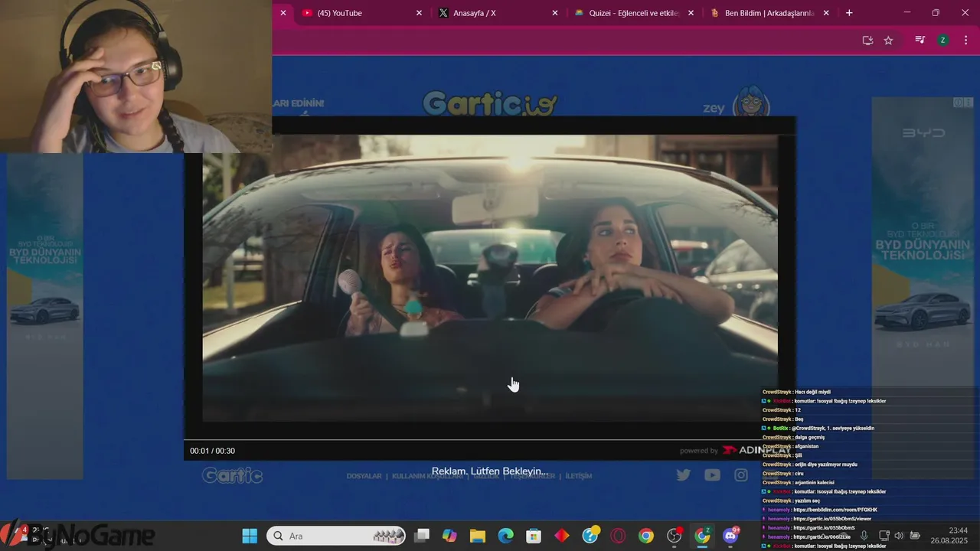This screenshot has width=980, height=551.
Task: Click the Gartic footer logo
Action: click(x=232, y=476)
